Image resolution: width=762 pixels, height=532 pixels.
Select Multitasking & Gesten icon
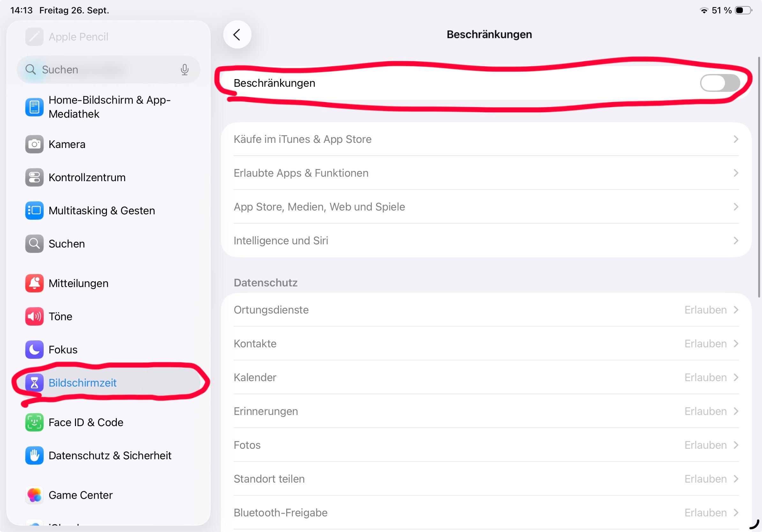pos(34,211)
